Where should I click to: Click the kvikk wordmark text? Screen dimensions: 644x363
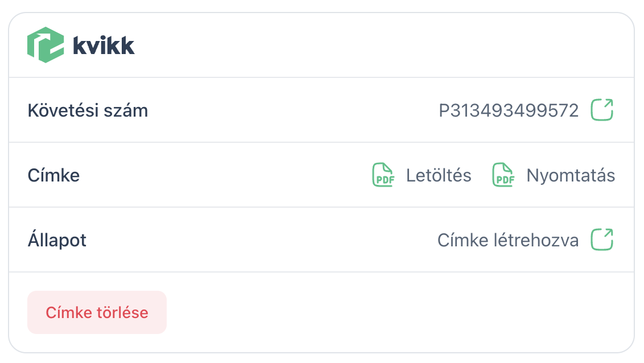(104, 46)
